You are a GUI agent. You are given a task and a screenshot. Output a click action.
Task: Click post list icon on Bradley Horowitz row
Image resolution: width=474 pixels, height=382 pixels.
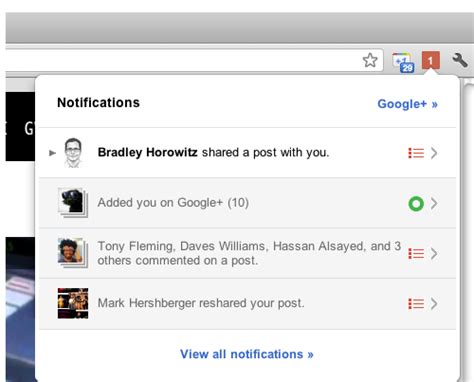coord(416,153)
